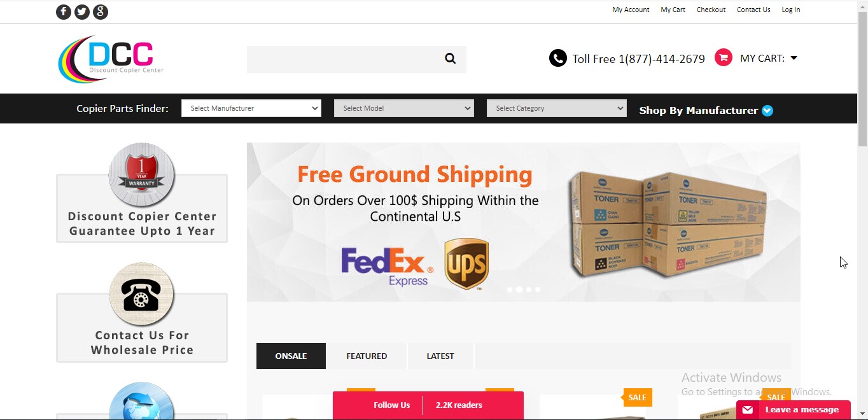Open the MY CART dropdown arrow
This screenshot has width=868, height=420.
794,58
